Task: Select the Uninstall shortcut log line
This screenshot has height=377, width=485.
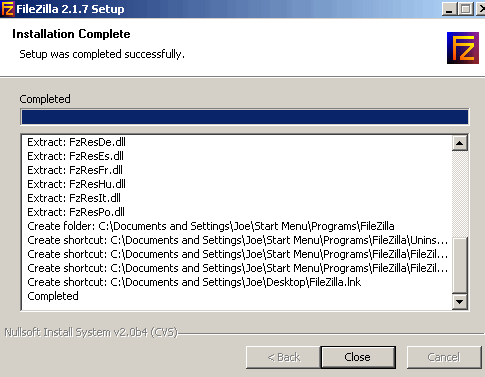Action: click(237, 240)
